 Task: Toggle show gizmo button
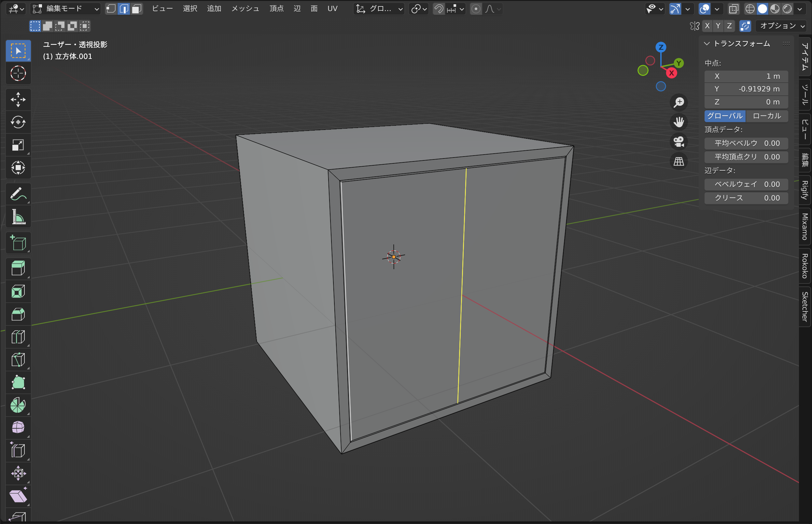[675, 8]
